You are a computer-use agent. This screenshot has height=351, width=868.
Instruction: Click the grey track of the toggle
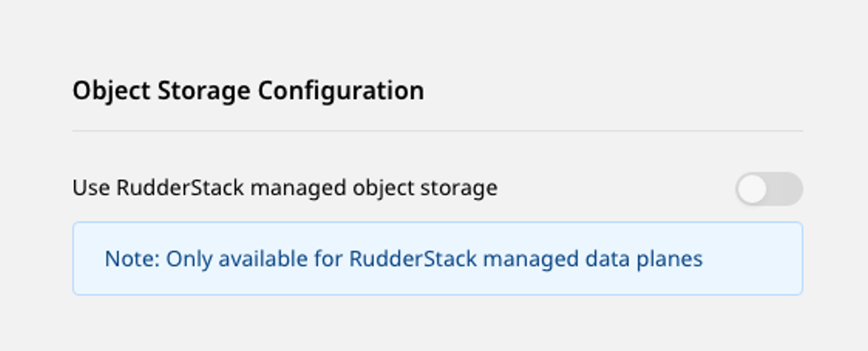[x=786, y=189]
